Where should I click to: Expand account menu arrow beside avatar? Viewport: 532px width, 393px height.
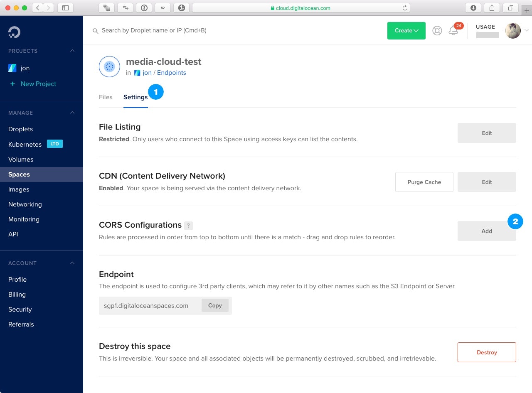[x=527, y=30]
